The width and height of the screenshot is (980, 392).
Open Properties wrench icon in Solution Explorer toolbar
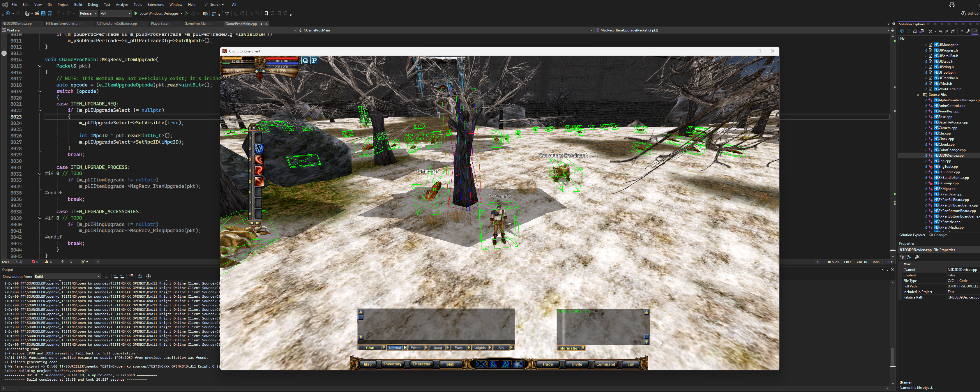point(968,31)
